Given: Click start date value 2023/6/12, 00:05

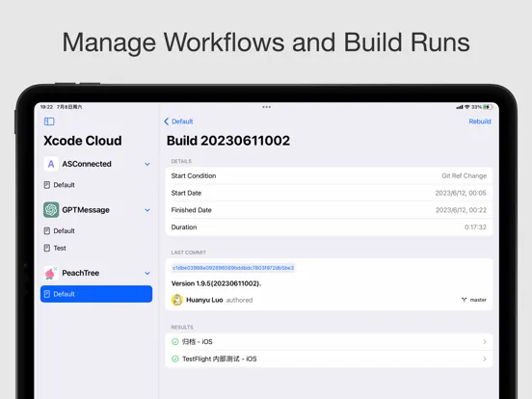Looking at the screenshot, I should click(461, 193).
